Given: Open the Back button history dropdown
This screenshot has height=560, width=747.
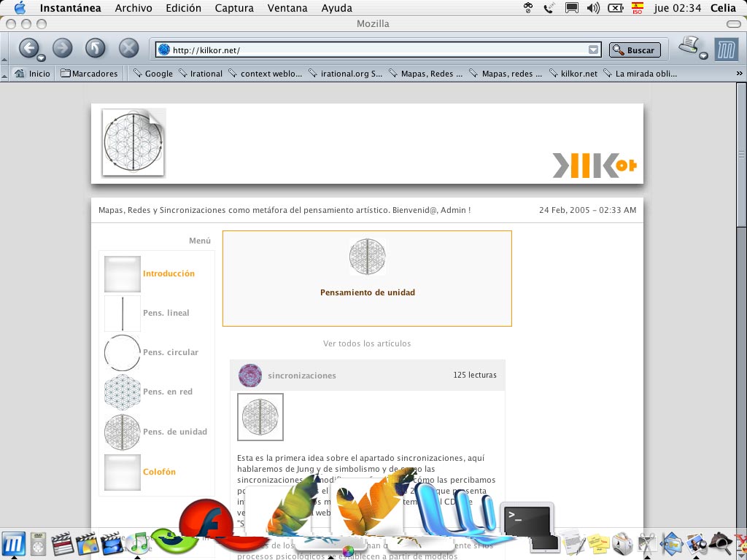Looking at the screenshot, I should pyautogui.click(x=42, y=58).
